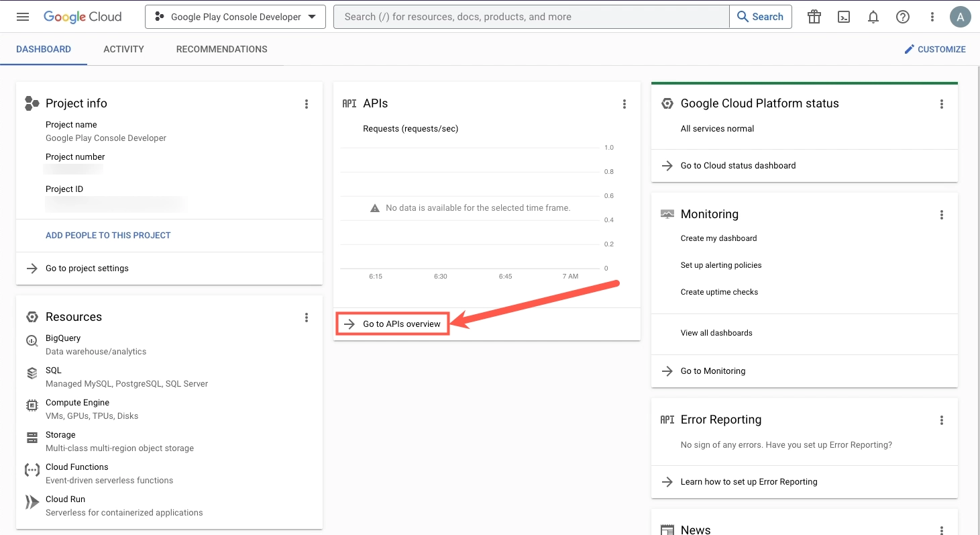Switch to the Recommendations tab
Screen dimensions: 980x535
222,49
